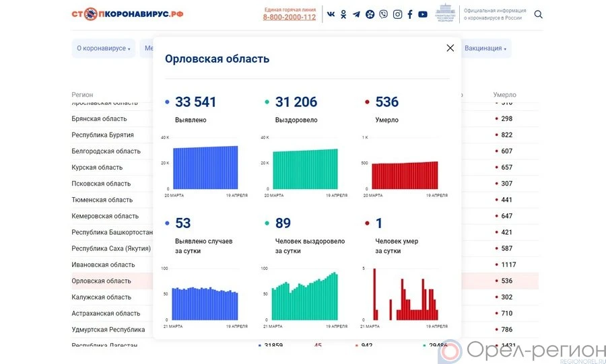Click the 'Регион' column header
Viewport: 606px width, 364px height.
click(x=82, y=95)
